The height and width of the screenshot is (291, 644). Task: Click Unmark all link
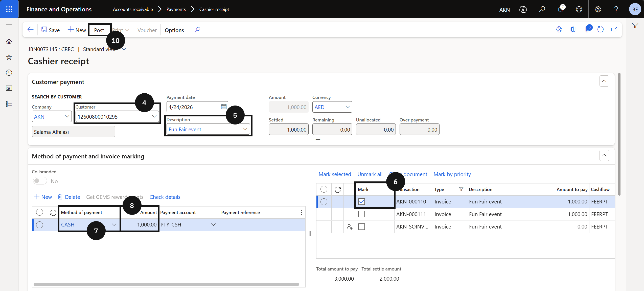pyautogui.click(x=370, y=174)
